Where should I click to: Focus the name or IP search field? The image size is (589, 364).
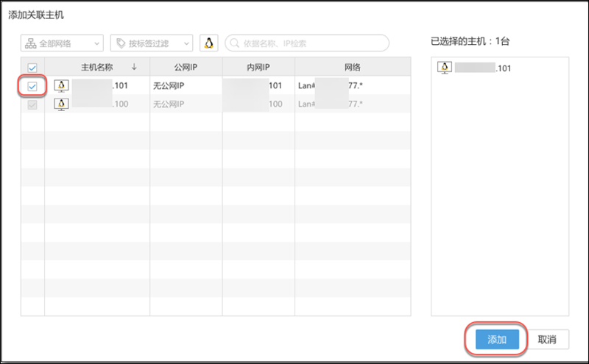[x=307, y=43]
